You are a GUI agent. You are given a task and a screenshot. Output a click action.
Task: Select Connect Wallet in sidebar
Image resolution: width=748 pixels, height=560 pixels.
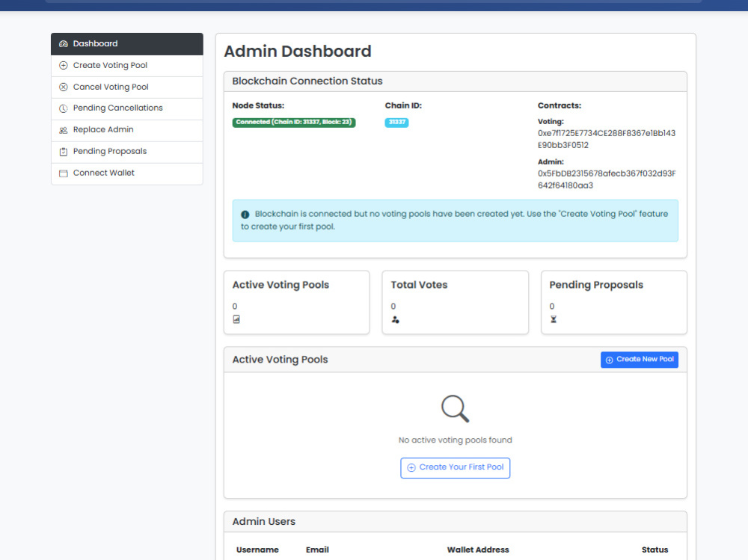127,173
